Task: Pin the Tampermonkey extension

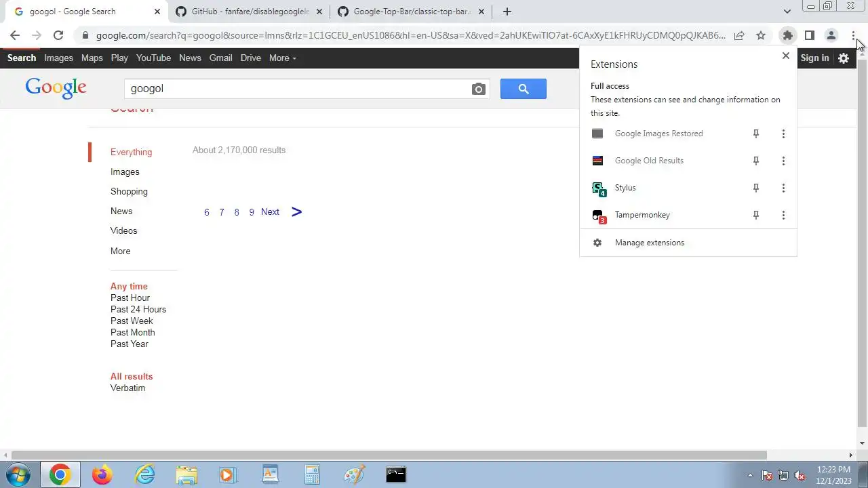Action: [756, 215]
